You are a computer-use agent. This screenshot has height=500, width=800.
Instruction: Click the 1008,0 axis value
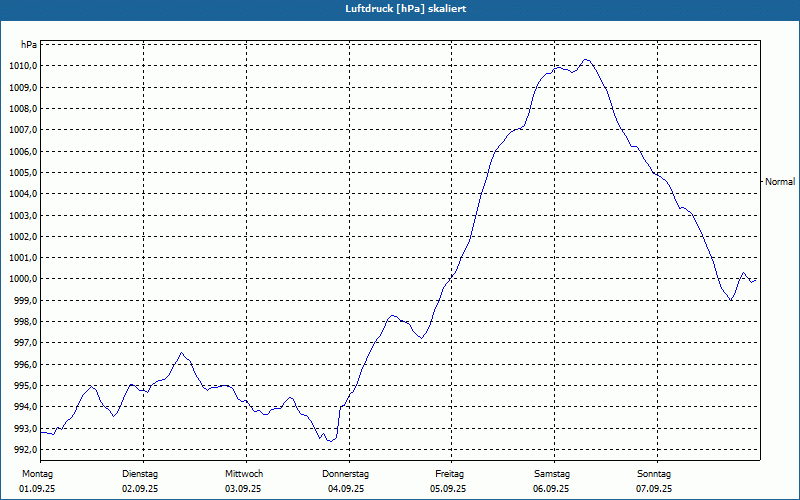(23, 109)
